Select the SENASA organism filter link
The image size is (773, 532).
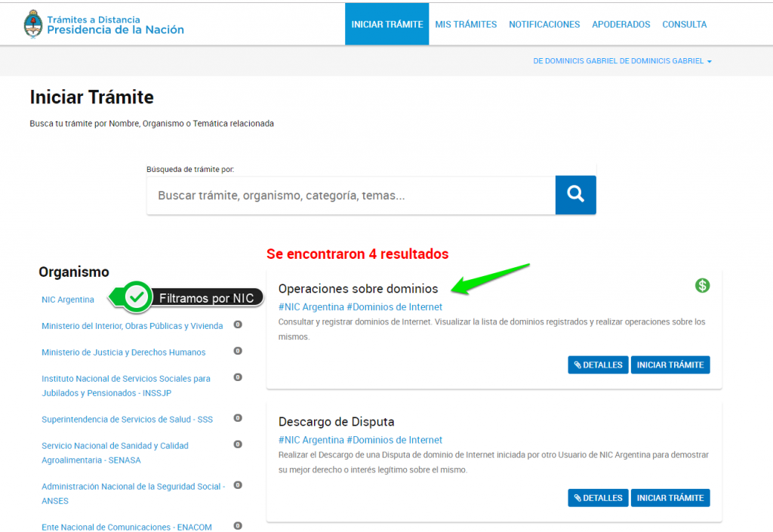click(115, 453)
